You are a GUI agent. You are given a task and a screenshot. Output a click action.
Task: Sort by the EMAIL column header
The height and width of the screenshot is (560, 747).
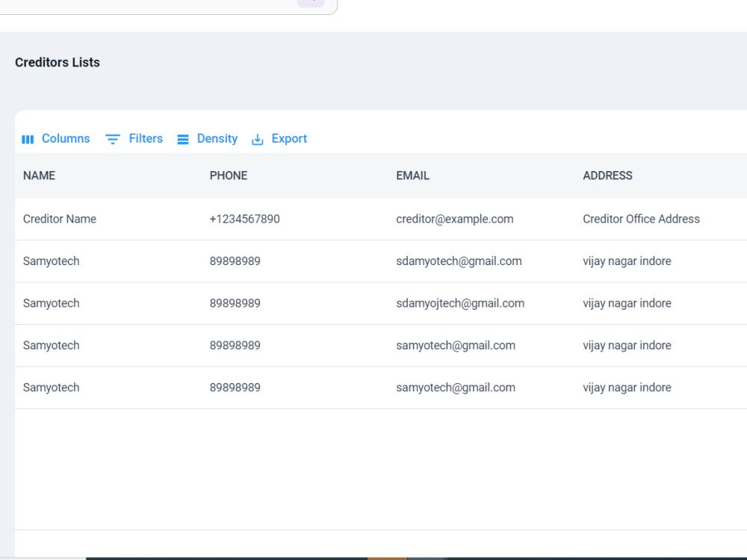click(x=412, y=175)
